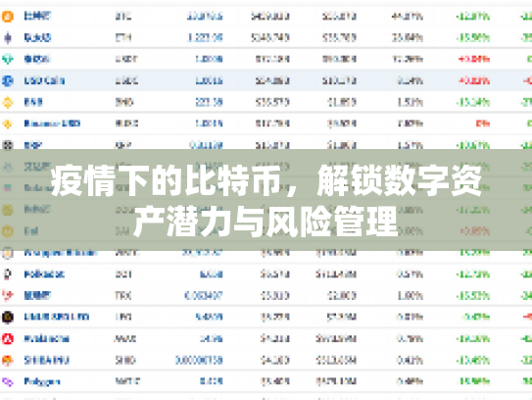The height and width of the screenshot is (400, 532).
Task: Click the purple Polygon coin icon
Action: 8,382
